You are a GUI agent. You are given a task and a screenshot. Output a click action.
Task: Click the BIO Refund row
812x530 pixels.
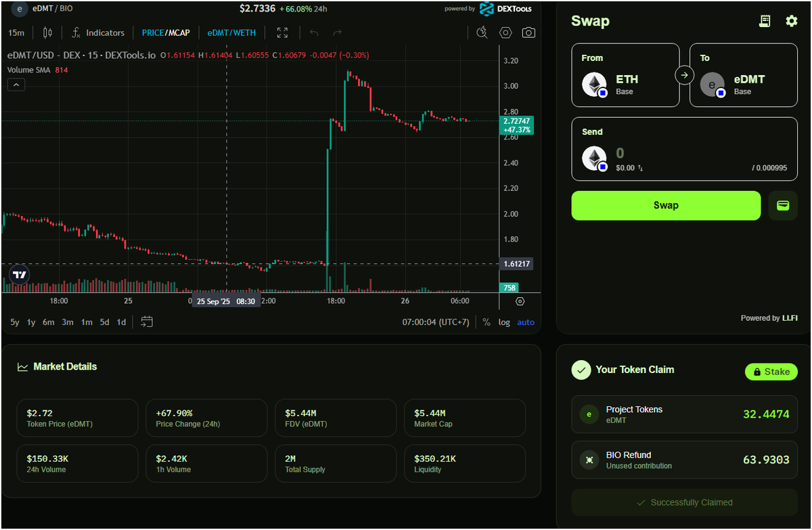coord(684,460)
